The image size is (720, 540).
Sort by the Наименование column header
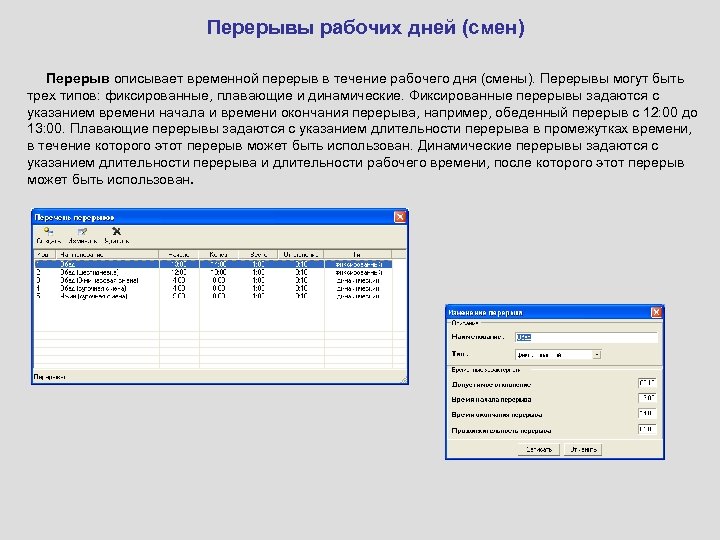pyautogui.click(x=107, y=254)
